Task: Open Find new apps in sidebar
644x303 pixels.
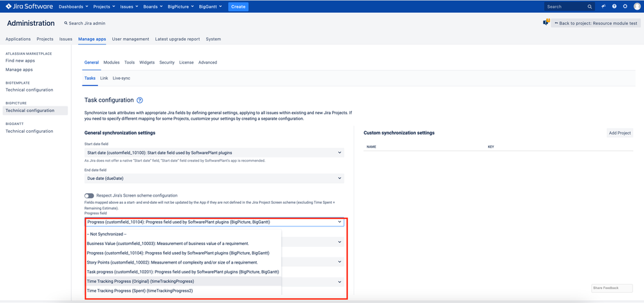Action: point(20,61)
